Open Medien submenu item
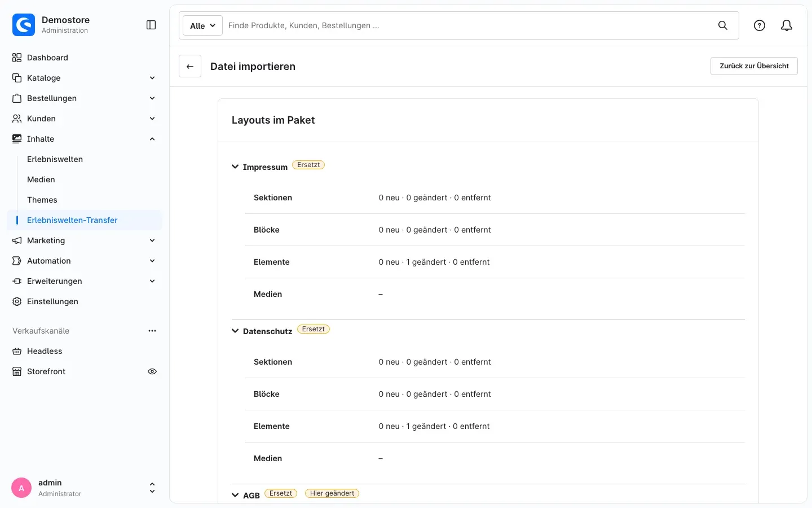The width and height of the screenshot is (812, 508). click(x=41, y=179)
